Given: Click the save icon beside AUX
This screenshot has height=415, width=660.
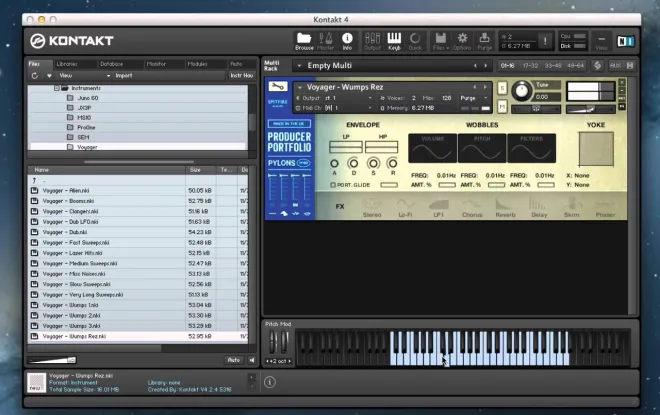Looking at the screenshot, I should tap(630, 66).
